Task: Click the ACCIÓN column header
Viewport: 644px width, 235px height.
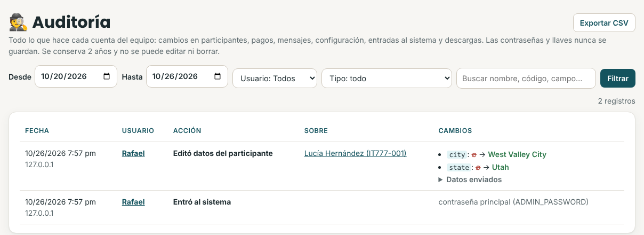Action: pos(187,131)
